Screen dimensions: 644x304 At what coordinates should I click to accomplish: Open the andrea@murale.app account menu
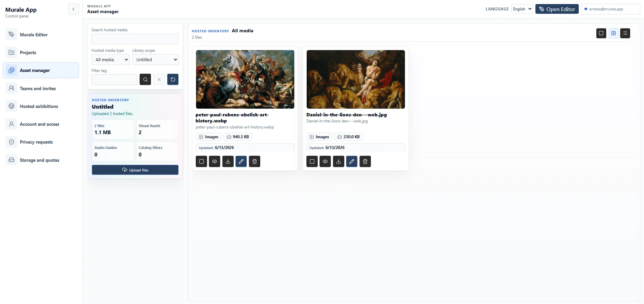coord(610,9)
